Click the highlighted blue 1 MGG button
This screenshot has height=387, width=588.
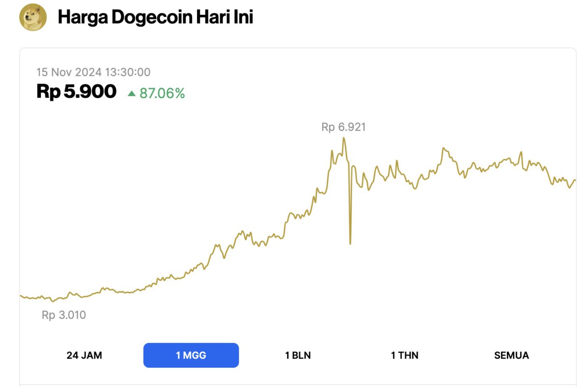point(191,355)
